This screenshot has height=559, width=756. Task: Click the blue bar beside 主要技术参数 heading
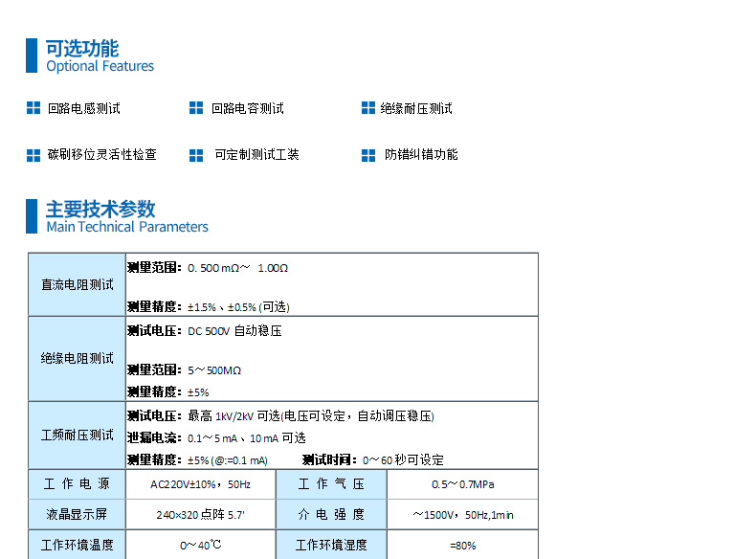[x=31, y=216]
